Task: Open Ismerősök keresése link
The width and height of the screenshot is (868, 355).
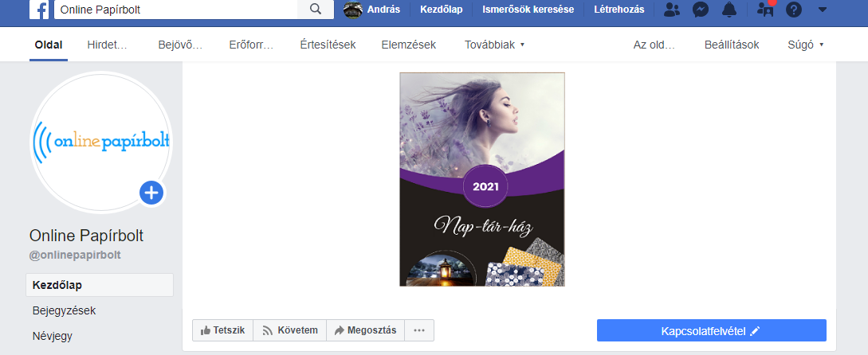Action: (x=528, y=10)
